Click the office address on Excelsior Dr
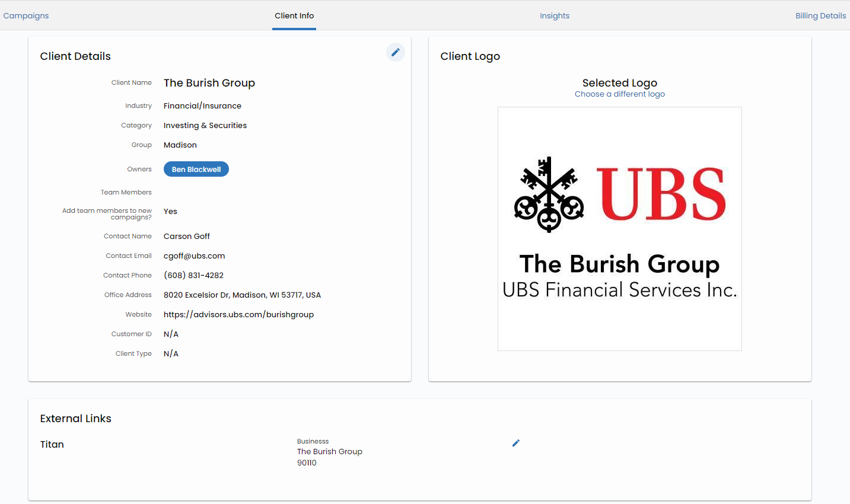Screen dimensions: 850x504 click(242, 295)
